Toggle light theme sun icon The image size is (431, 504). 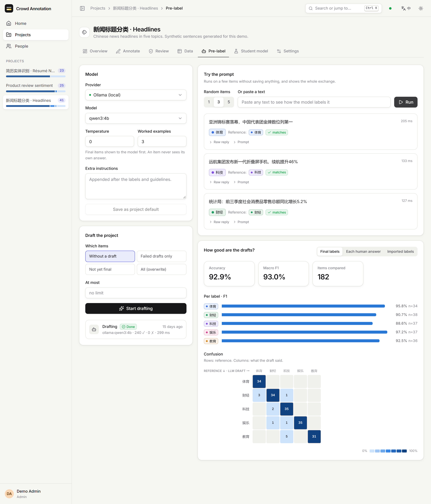pyautogui.click(x=421, y=8)
